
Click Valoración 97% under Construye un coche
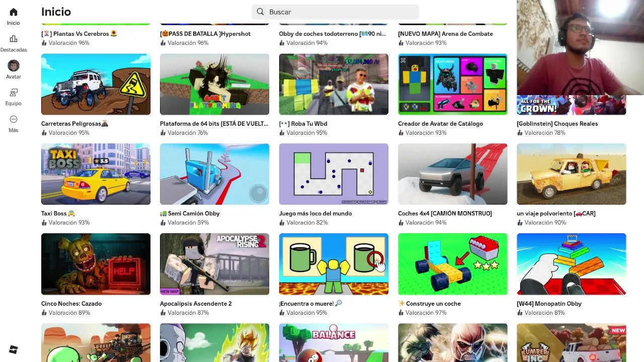(x=426, y=312)
